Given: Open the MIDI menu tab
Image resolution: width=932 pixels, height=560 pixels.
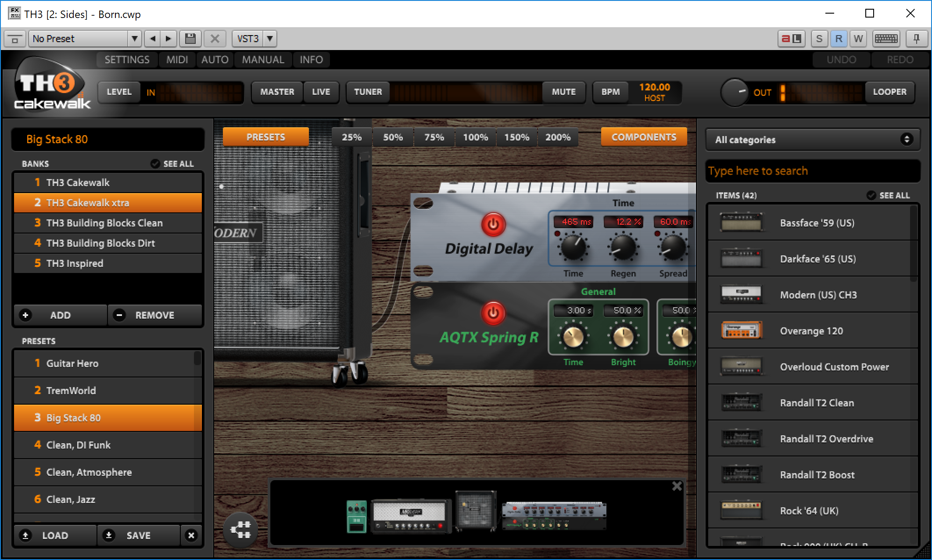Looking at the screenshot, I should 177,60.
